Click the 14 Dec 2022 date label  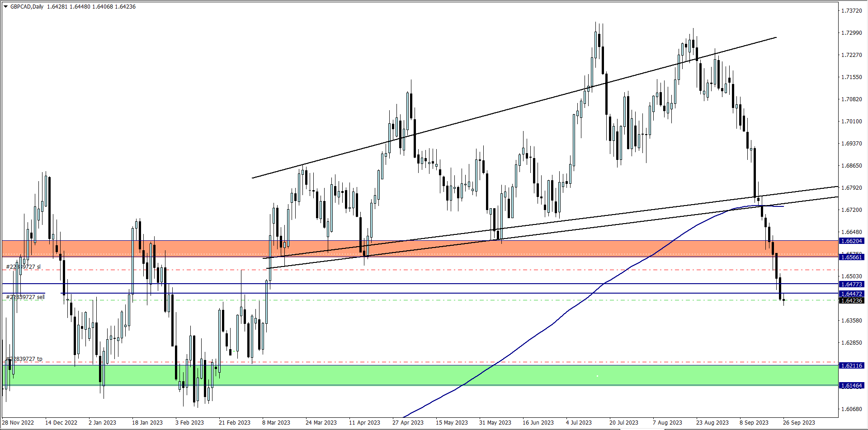(x=61, y=423)
